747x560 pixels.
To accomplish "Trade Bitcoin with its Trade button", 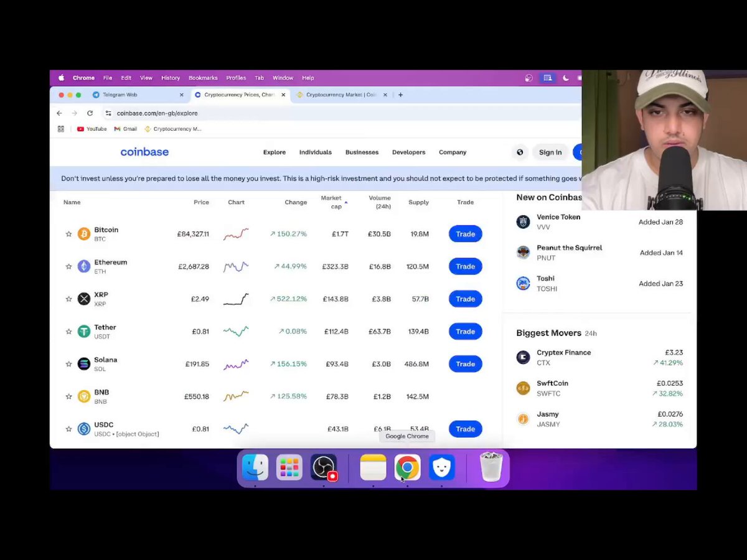I will pos(465,234).
